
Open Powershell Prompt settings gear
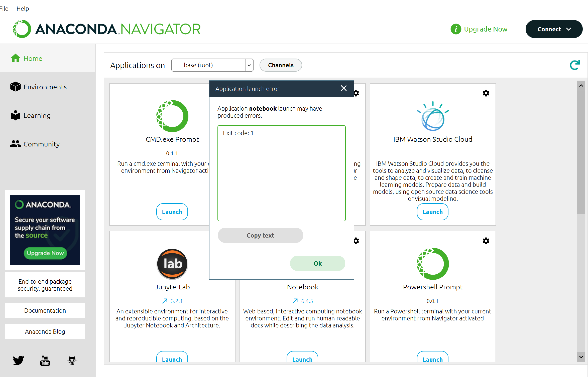coord(486,241)
